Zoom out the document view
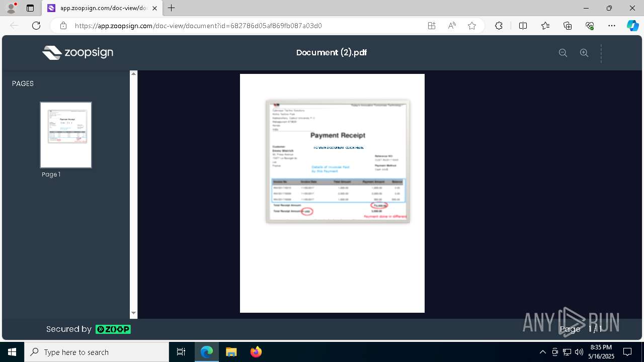Viewport: 644px width, 362px height. tap(563, 53)
